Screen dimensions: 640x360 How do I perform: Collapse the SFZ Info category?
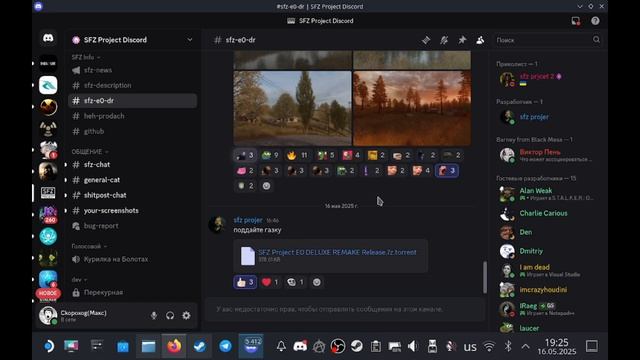86,57
